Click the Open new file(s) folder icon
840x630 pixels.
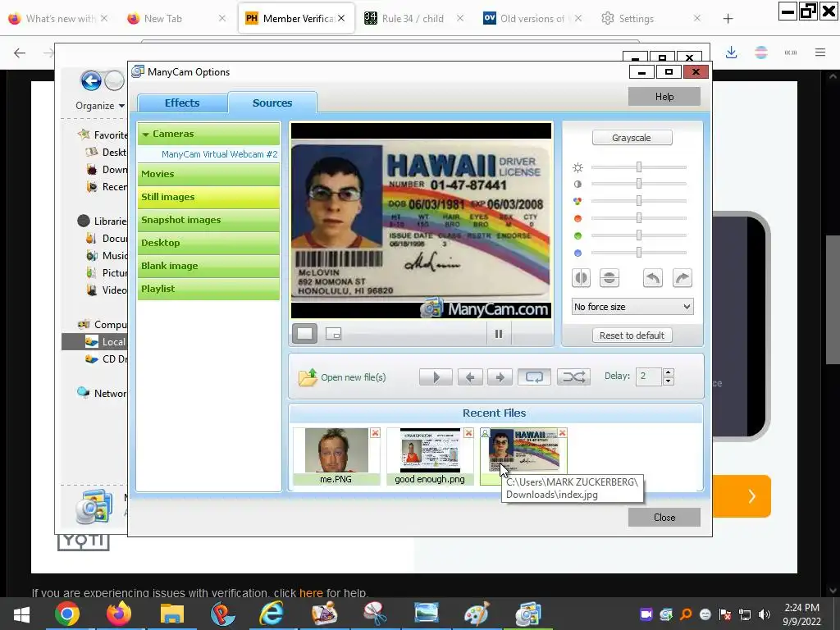308,377
